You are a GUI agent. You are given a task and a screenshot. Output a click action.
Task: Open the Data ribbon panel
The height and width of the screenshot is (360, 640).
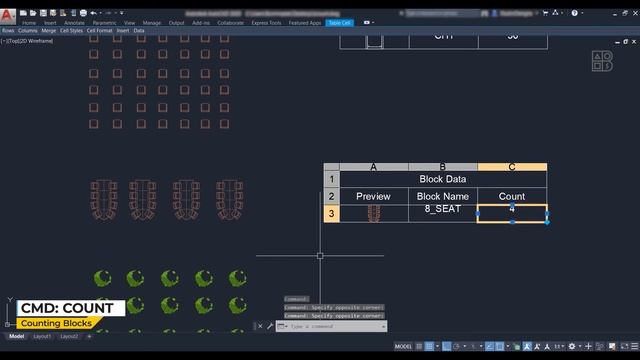pyautogui.click(x=139, y=31)
